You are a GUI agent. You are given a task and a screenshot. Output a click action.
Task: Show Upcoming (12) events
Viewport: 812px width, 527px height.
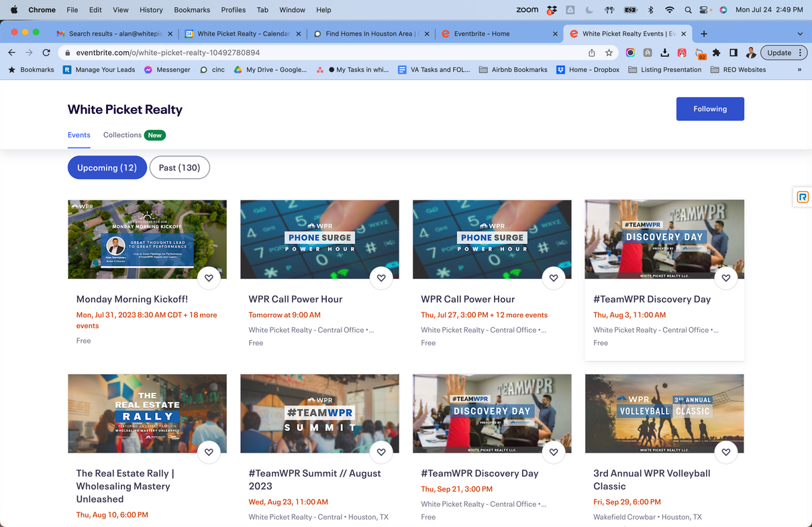pos(107,168)
